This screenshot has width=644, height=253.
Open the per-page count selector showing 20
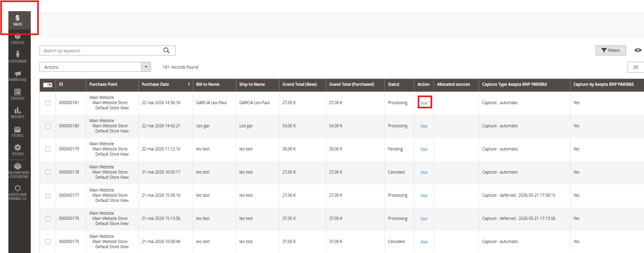tap(636, 67)
